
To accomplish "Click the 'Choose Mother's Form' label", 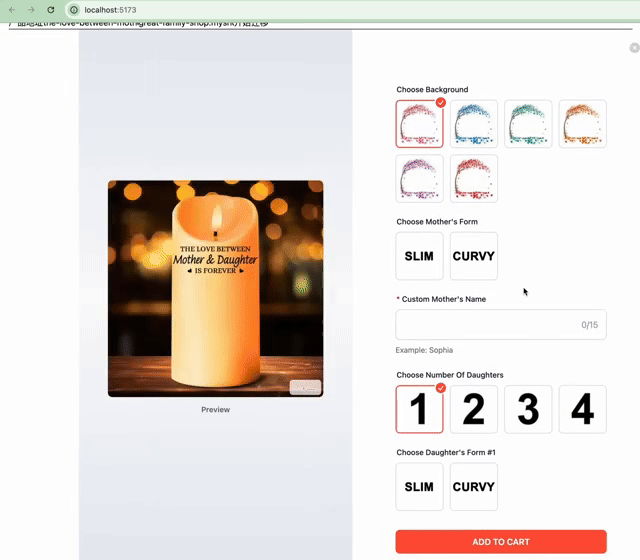I will pyautogui.click(x=437, y=222).
